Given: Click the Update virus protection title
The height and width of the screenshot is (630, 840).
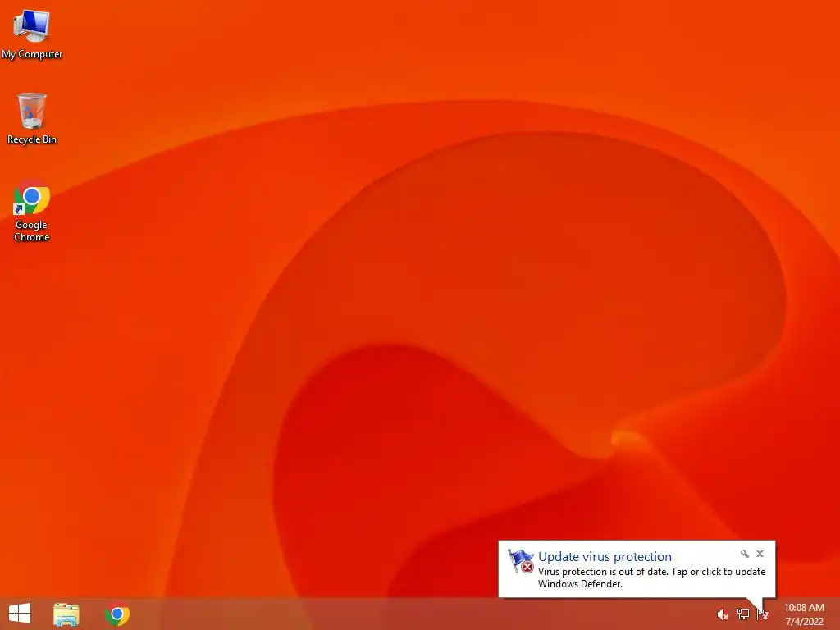Looking at the screenshot, I should click(605, 557).
